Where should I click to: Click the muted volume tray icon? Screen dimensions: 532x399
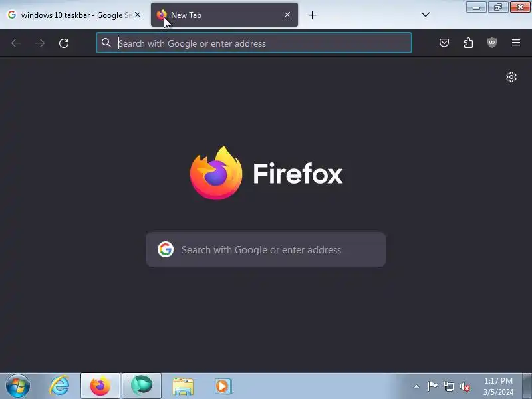pyautogui.click(x=464, y=386)
